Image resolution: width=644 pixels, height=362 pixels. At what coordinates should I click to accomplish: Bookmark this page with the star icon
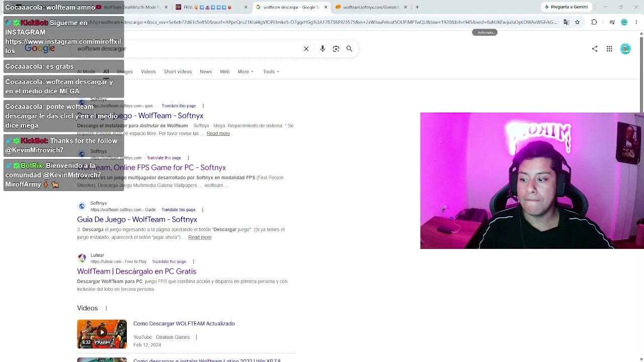[x=577, y=22]
